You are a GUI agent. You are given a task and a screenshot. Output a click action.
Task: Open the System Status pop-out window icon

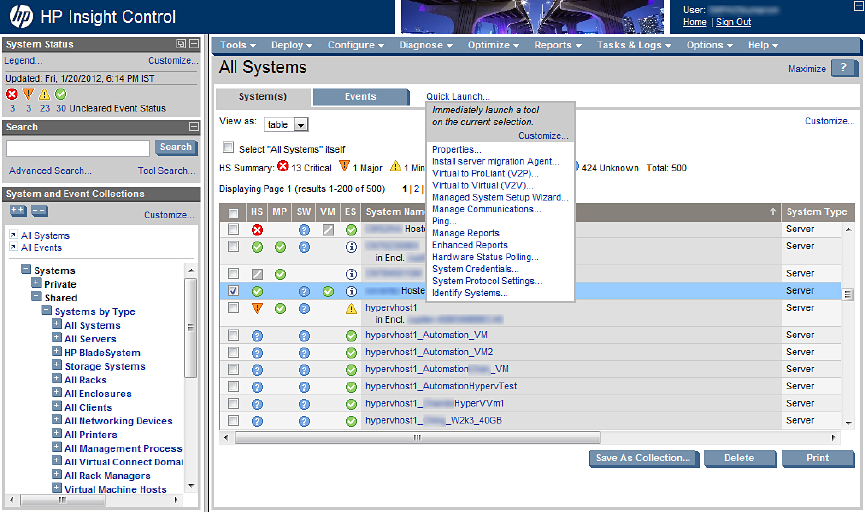(x=181, y=44)
